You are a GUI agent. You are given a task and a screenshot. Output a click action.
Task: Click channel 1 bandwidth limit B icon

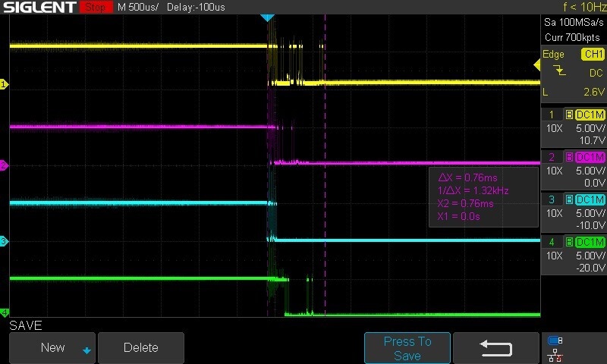coord(570,115)
